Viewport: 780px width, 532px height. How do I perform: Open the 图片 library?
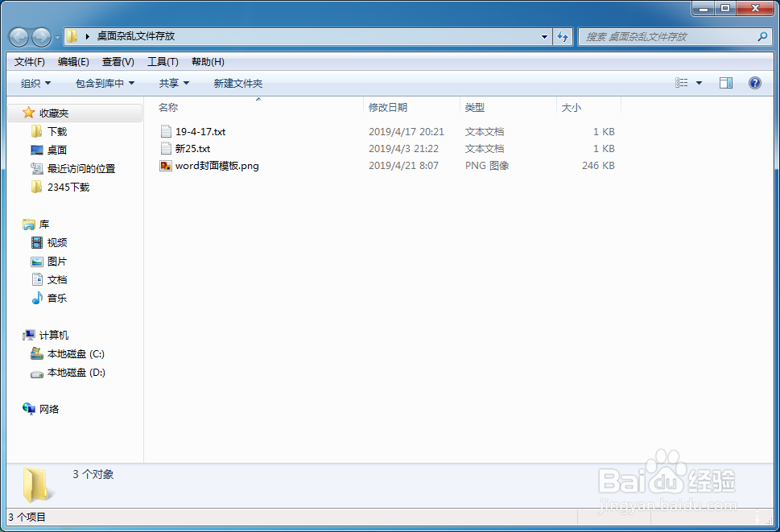57,262
